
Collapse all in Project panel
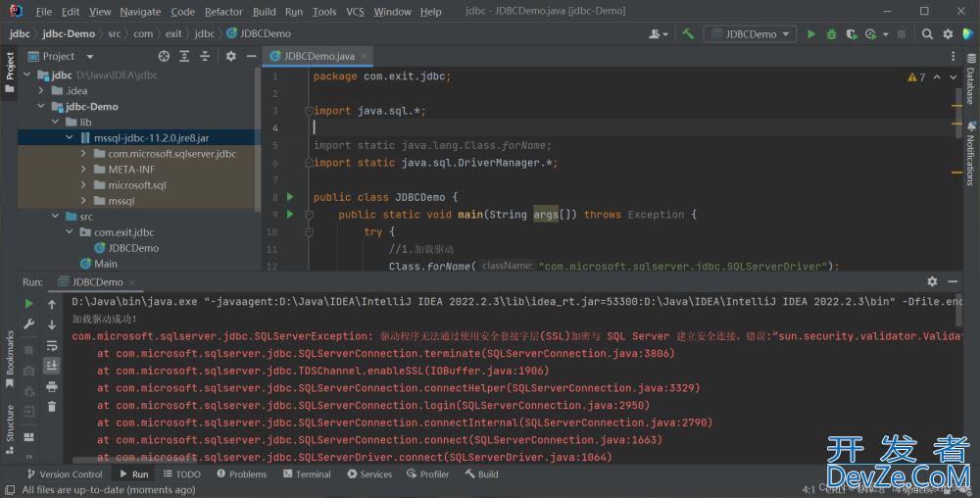[205, 56]
